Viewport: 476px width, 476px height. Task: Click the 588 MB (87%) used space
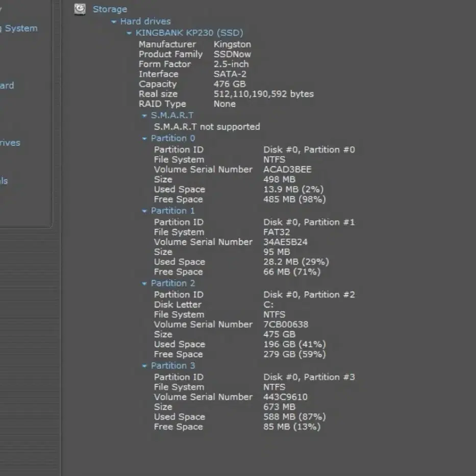pyautogui.click(x=295, y=417)
